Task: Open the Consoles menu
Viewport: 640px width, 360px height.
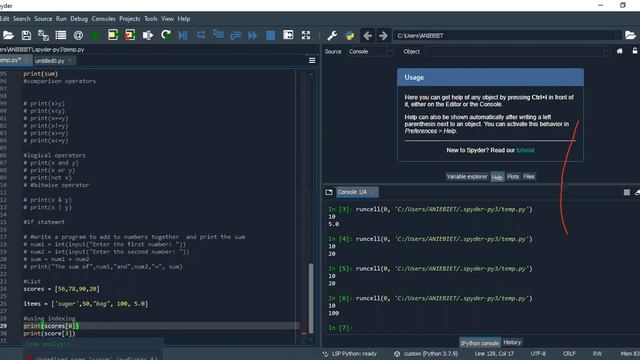Action: pyautogui.click(x=103, y=19)
